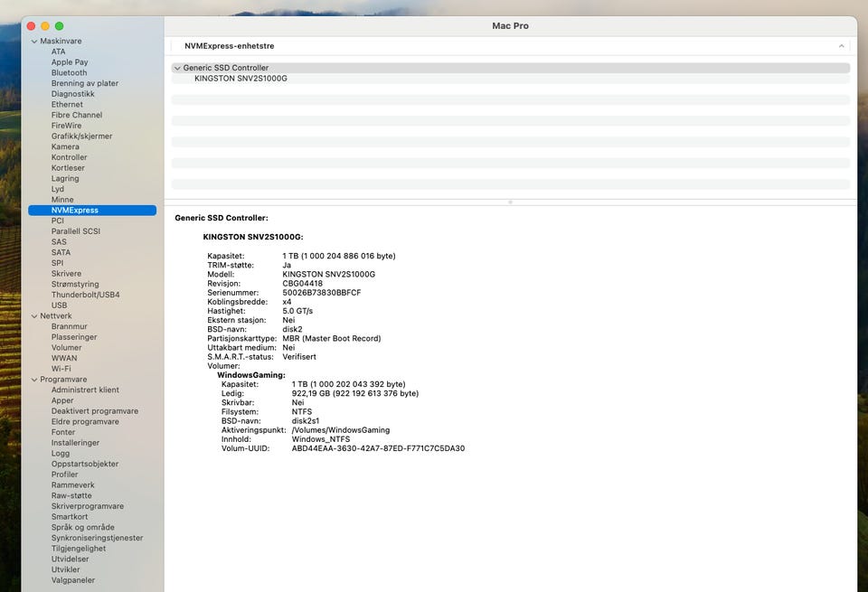The width and height of the screenshot is (868, 592).
Task: Select WWAN in sidebar
Action: tap(64, 358)
